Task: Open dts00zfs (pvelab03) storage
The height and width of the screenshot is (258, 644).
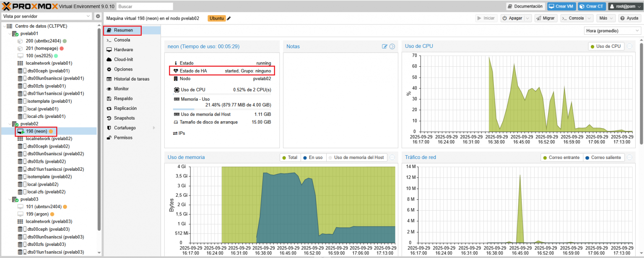Action: pos(42,244)
